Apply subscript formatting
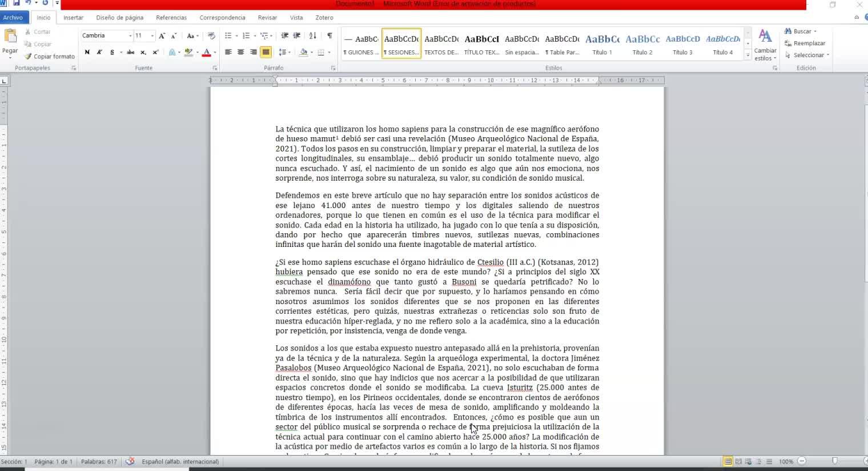The image size is (868, 471). tap(143, 53)
